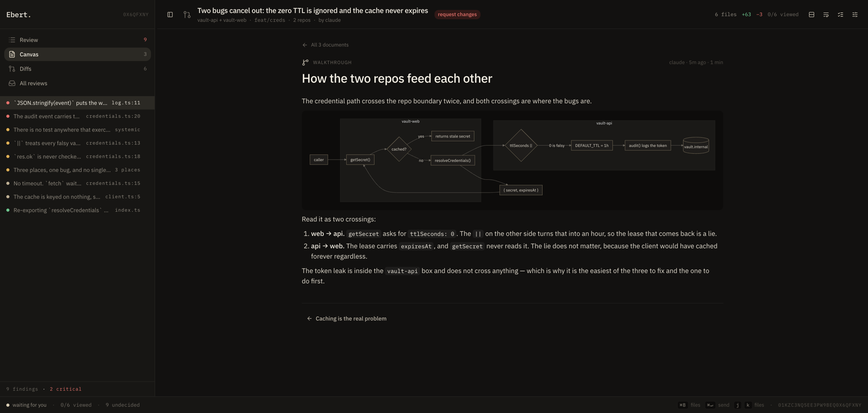The image size is (868, 413).
Task: Open the 'Three places, one bug' finding
Action: click(x=78, y=170)
